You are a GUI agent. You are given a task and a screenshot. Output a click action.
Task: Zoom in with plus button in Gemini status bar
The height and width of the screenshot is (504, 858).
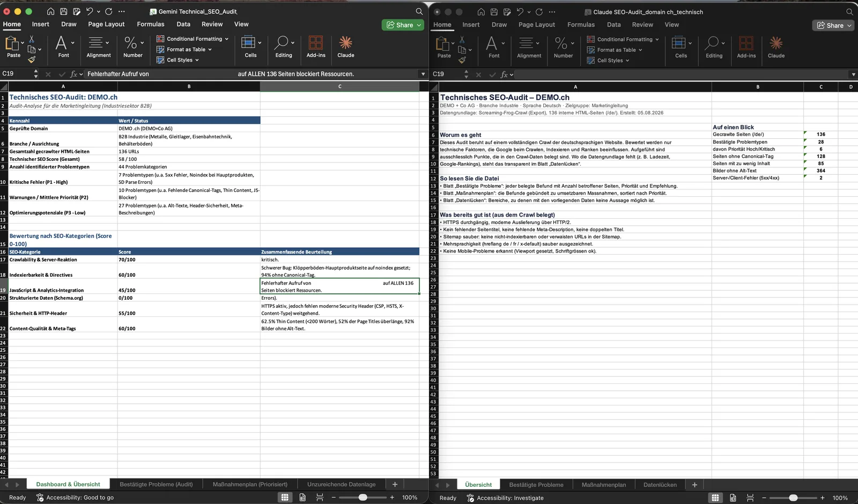pyautogui.click(x=392, y=498)
